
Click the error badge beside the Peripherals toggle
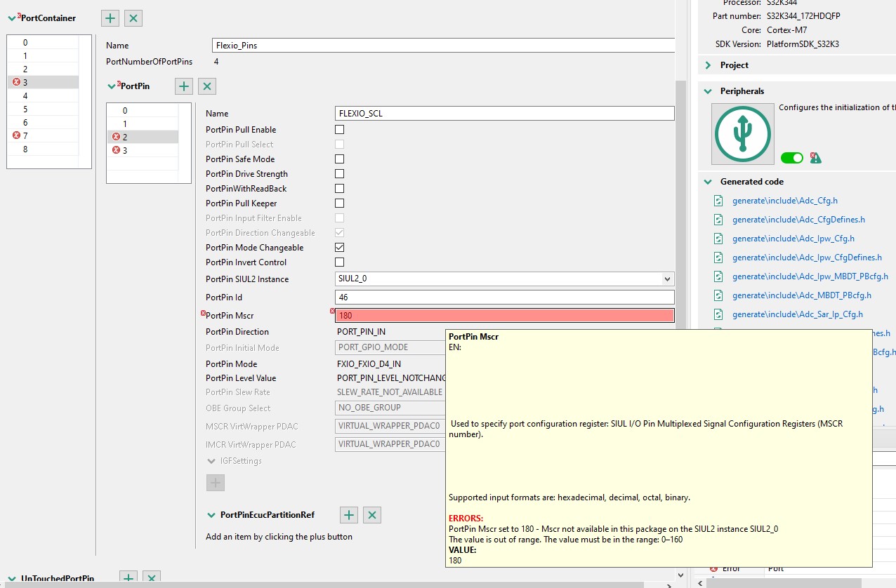tap(815, 158)
